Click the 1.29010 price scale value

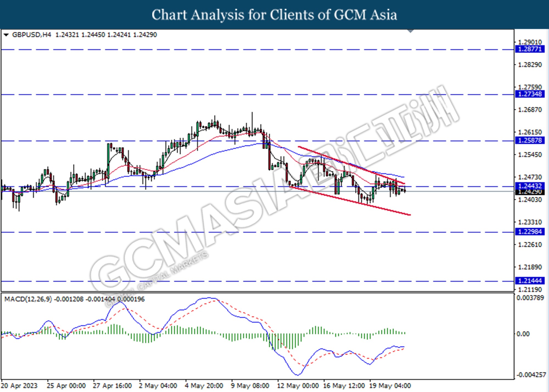point(530,42)
